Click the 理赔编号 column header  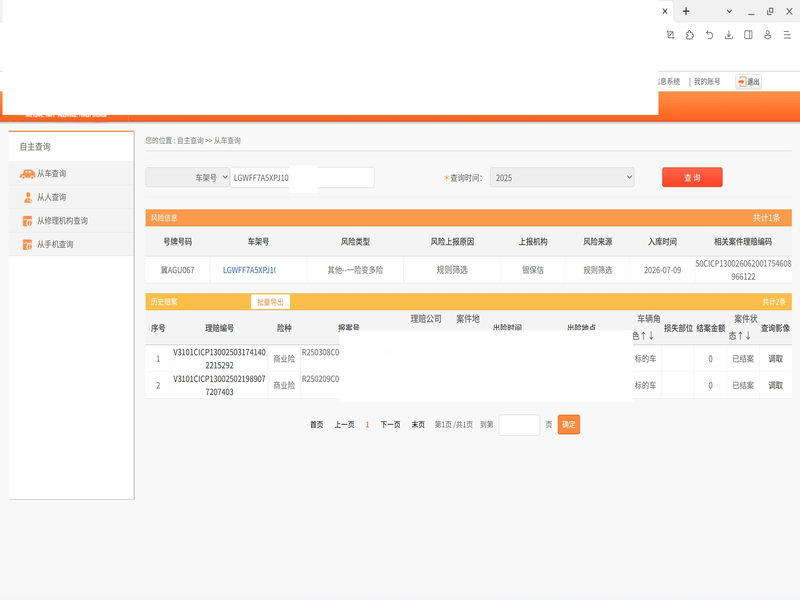(219, 328)
